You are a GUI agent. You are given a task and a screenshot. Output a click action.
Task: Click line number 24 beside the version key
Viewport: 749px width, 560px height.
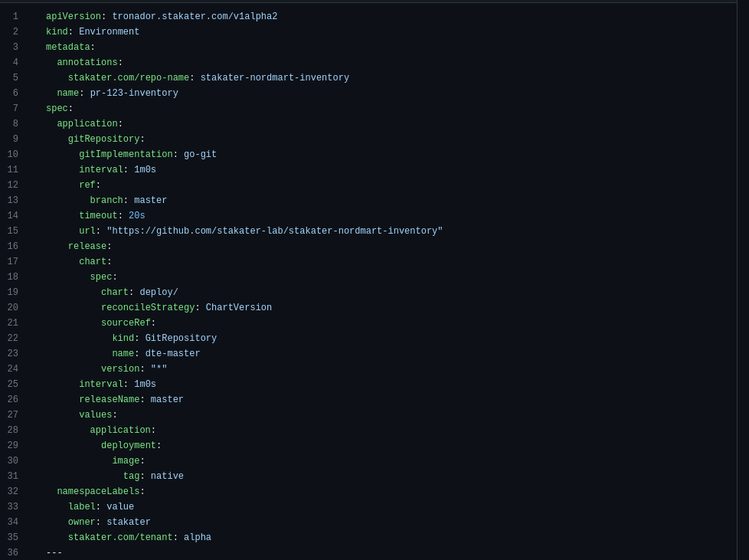[x=13, y=369]
